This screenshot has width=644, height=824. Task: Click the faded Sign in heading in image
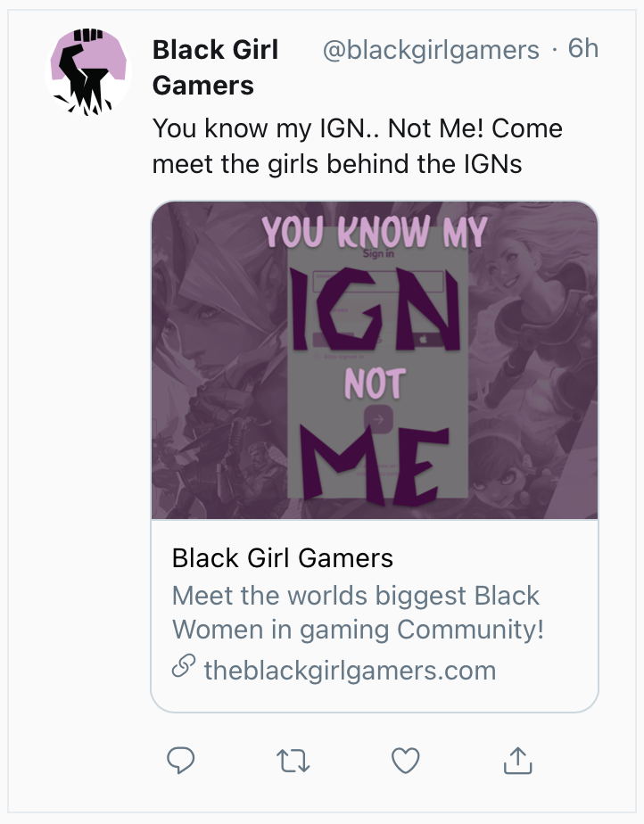point(378,254)
